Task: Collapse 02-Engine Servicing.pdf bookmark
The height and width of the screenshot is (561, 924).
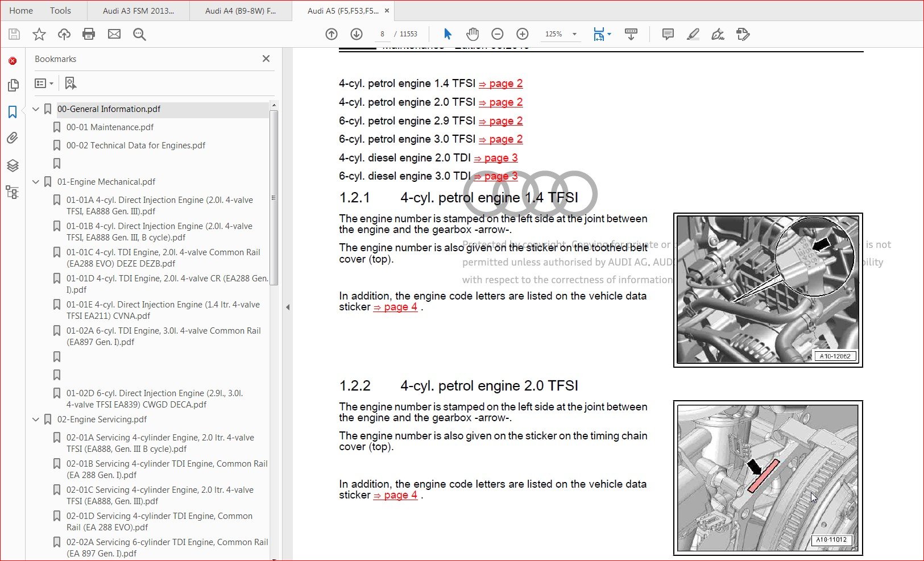Action: point(36,419)
